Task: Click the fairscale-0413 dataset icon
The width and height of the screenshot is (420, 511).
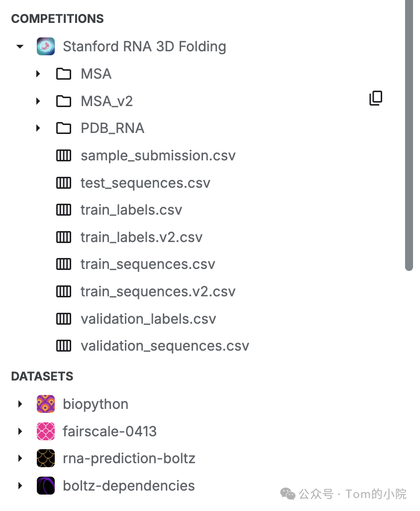Action: [x=46, y=431]
